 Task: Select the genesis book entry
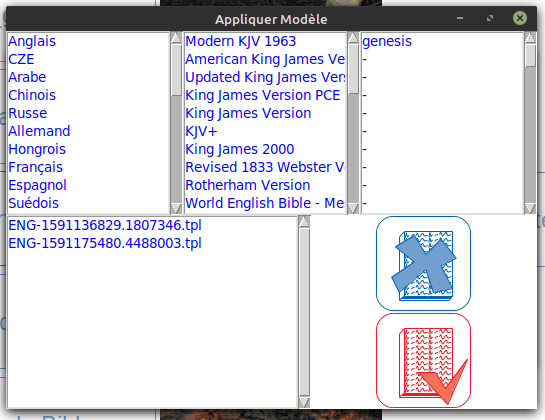point(387,41)
